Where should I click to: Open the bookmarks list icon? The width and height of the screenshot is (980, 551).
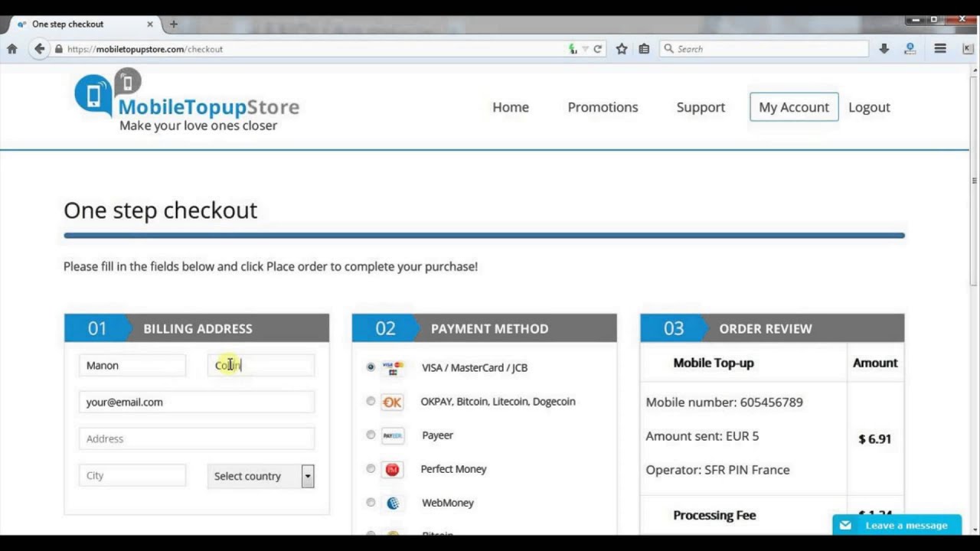tap(644, 49)
